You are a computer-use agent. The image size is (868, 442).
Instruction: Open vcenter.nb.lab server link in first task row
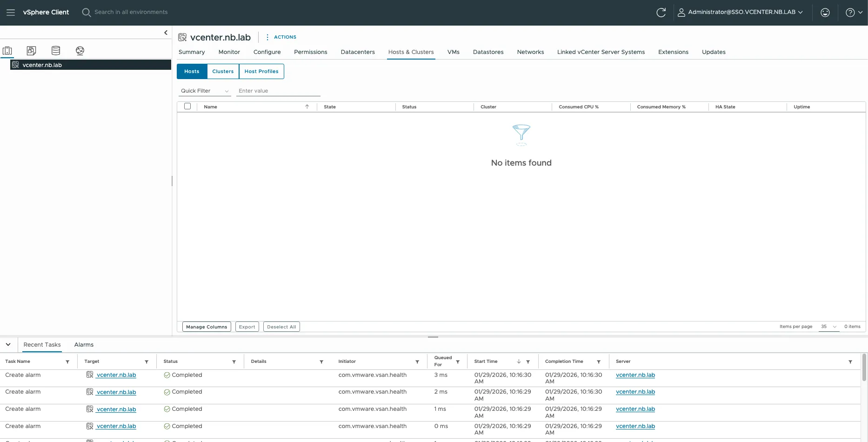pos(635,375)
